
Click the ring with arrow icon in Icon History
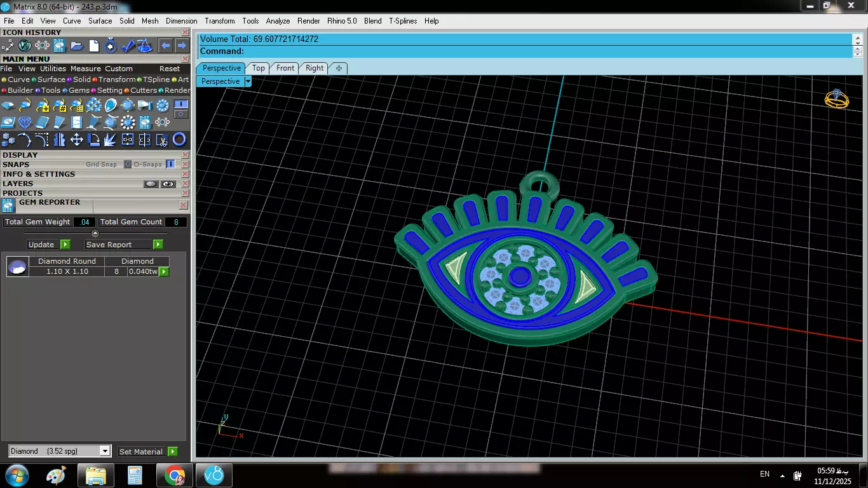pos(111,46)
